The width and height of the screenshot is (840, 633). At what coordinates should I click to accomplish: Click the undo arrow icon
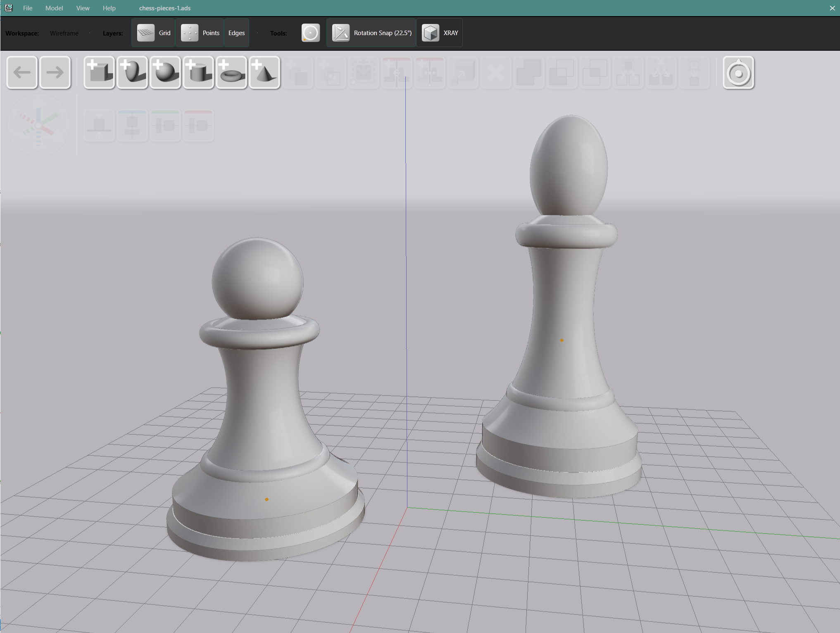click(x=21, y=72)
